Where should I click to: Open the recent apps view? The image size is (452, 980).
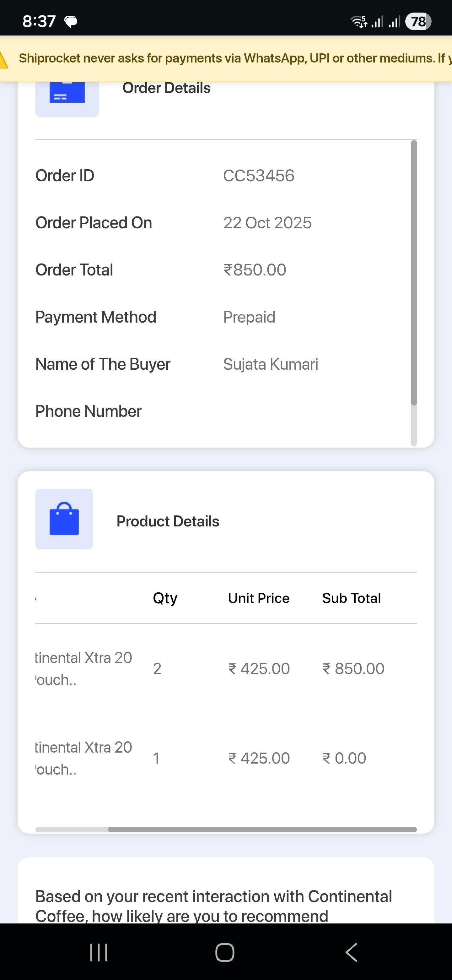tap(99, 952)
